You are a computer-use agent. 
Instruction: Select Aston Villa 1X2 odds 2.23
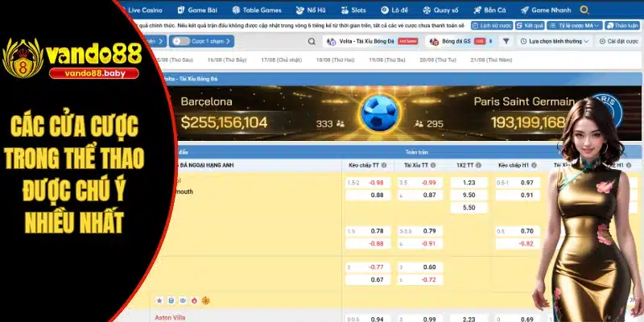click(469, 319)
